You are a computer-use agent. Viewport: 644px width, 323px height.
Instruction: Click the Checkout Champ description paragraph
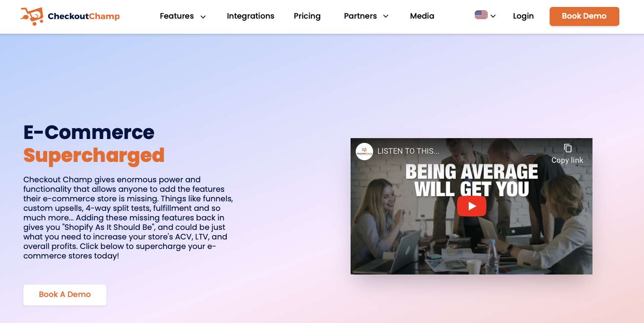click(x=128, y=218)
